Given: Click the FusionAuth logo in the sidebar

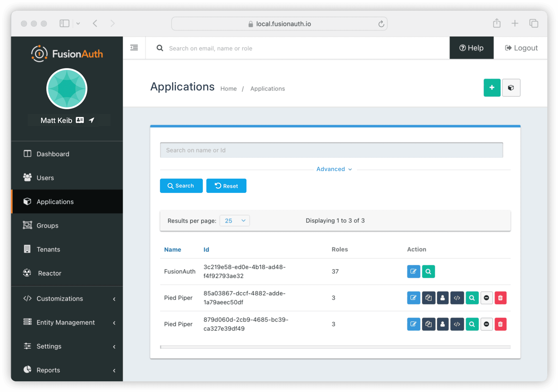Looking at the screenshot, I should (x=67, y=53).
